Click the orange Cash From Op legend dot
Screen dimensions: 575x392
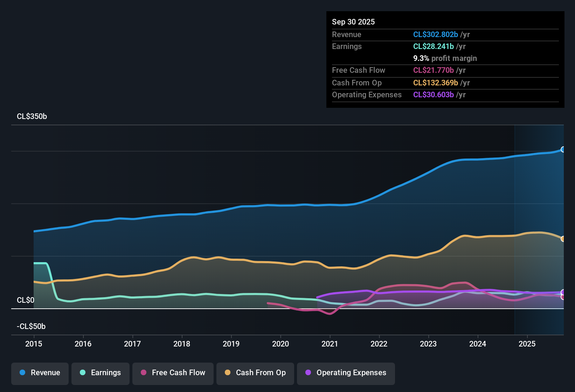coord(228,373)
